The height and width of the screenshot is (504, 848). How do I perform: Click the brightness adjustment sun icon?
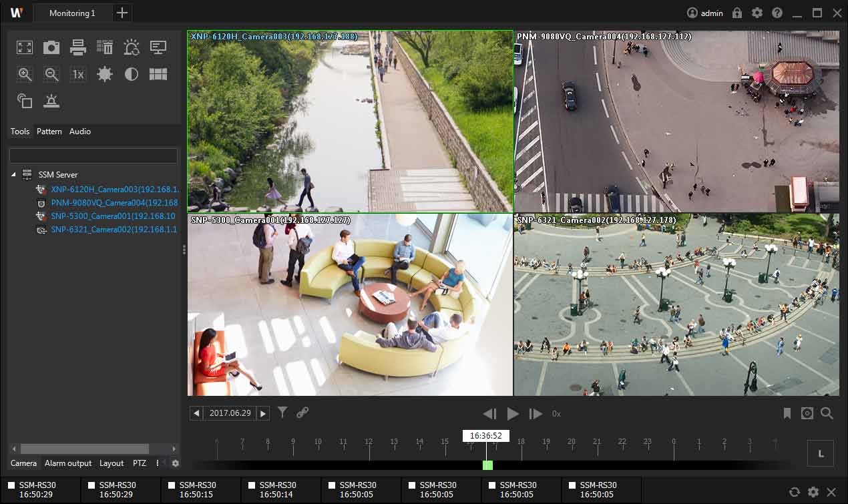(105, 74)
